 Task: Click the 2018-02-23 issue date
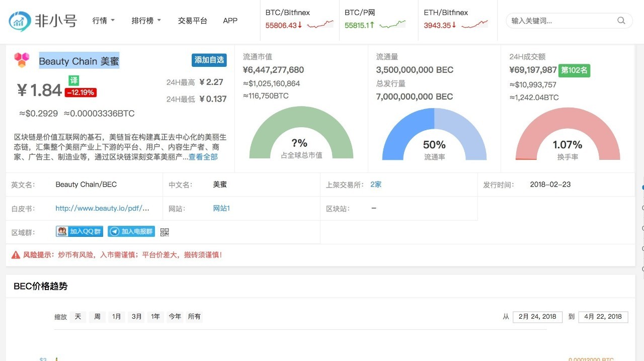[550, 185]
